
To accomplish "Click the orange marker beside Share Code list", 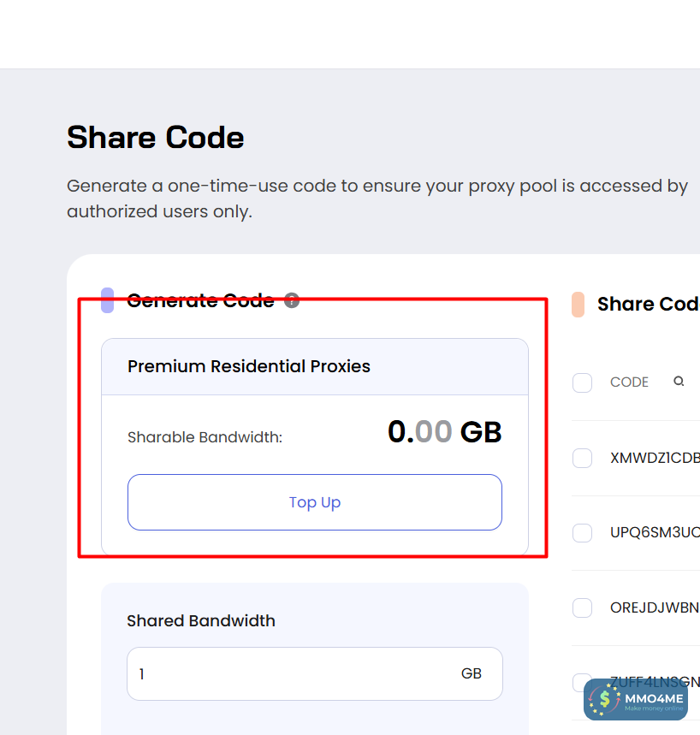I will pos(578,305).
